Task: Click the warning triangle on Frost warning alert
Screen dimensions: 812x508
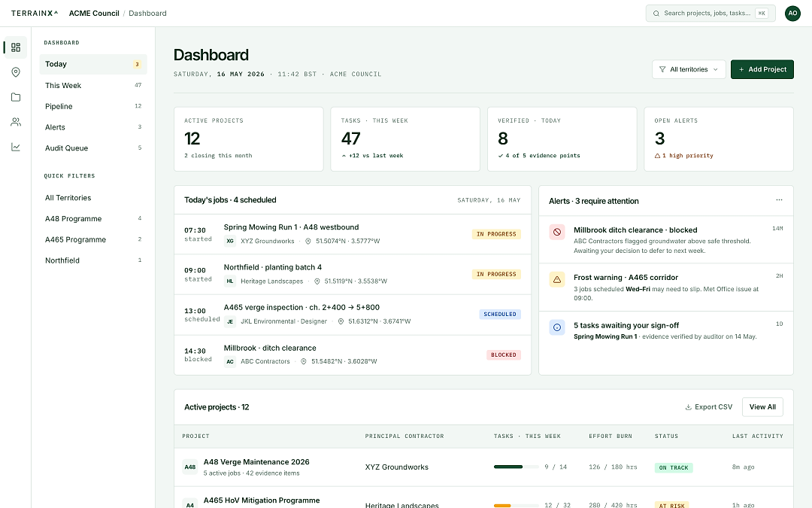Action: coord(557,279)
